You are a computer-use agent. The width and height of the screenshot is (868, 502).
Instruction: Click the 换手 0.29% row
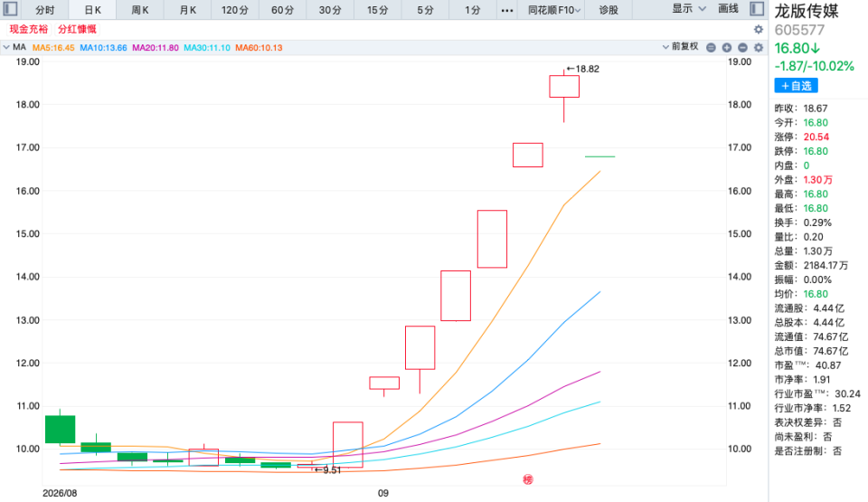click(x=803, y=223)
